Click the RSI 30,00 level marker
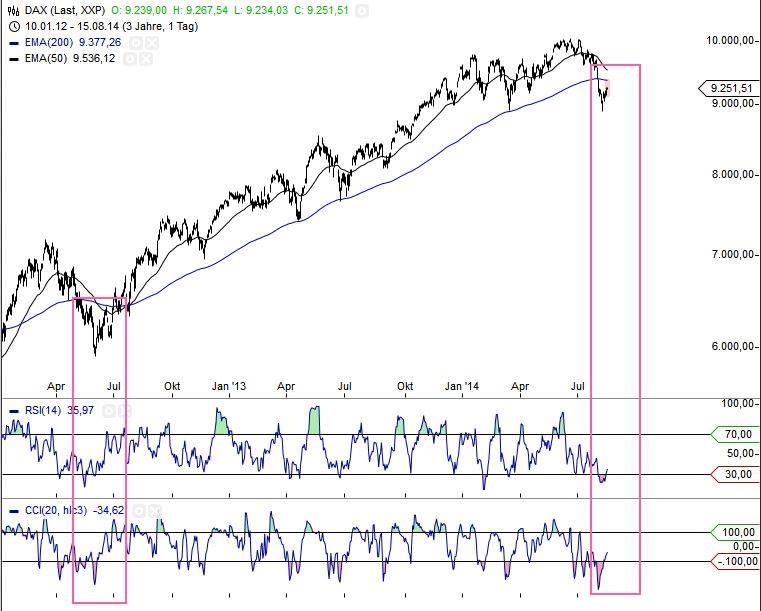The height and width of the screenshot is (611, 761). pyautogui.click(x=734, y=474)
